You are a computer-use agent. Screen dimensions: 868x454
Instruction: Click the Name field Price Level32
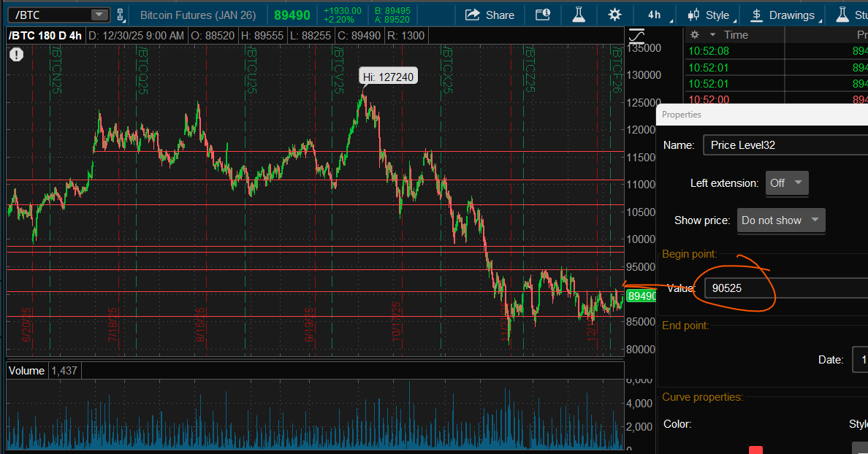tap(785, 145)
